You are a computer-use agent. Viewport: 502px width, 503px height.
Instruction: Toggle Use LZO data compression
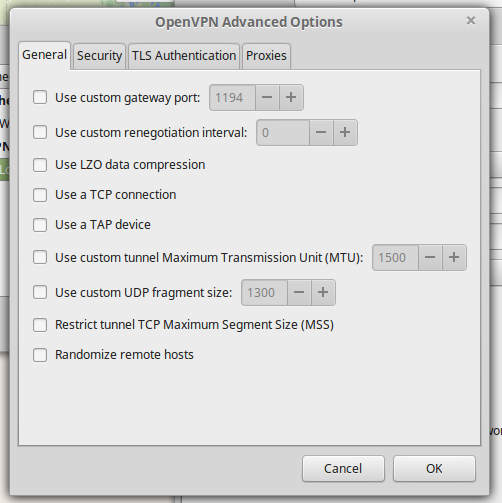[40, 165]
